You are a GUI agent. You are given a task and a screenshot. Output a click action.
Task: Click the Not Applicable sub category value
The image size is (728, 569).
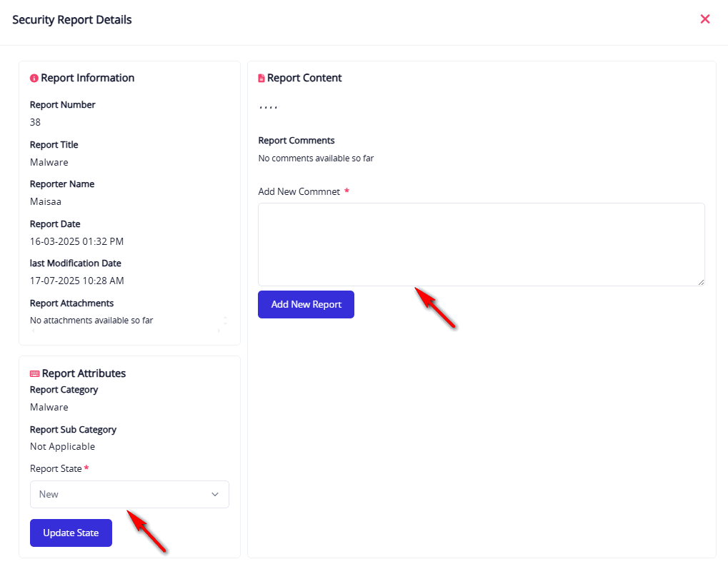coord(62,446)
